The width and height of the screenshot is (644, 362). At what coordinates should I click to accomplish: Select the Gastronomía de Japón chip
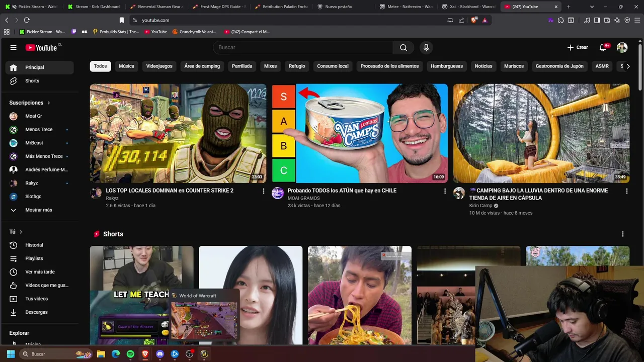(559, 66)
